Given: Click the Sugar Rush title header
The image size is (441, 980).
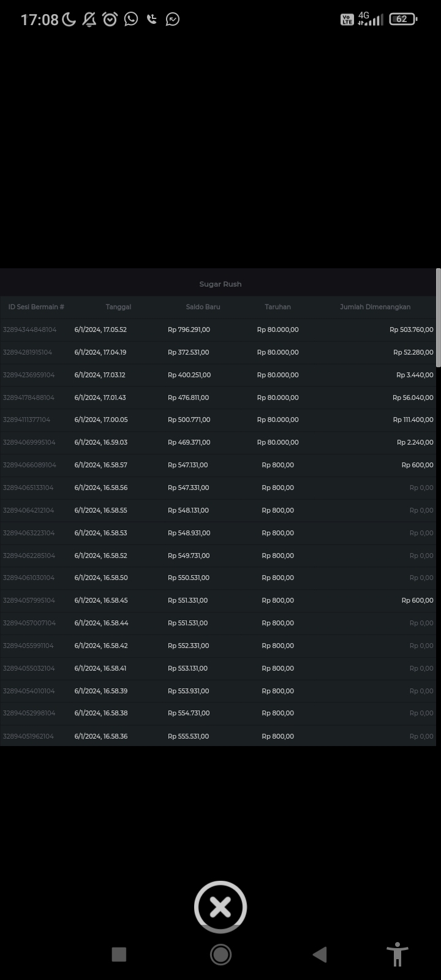Looking at the screenshot, I should [221, 284].
